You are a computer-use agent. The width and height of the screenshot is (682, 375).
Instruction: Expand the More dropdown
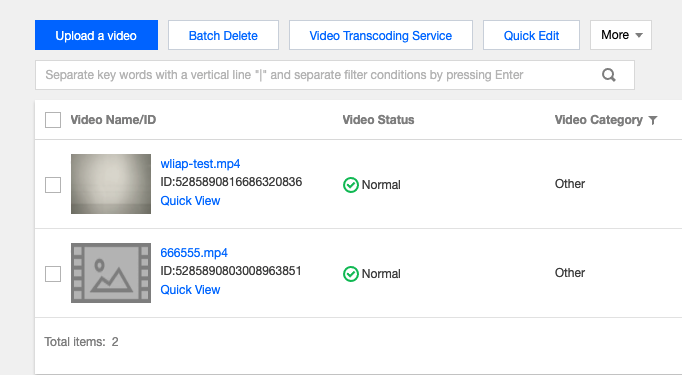click(621, 35)
